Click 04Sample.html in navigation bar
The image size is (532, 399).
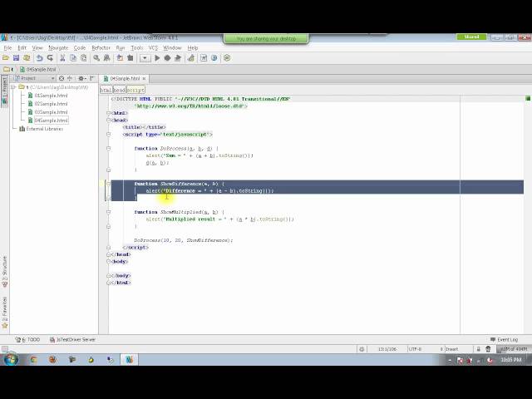coord(37,69)
